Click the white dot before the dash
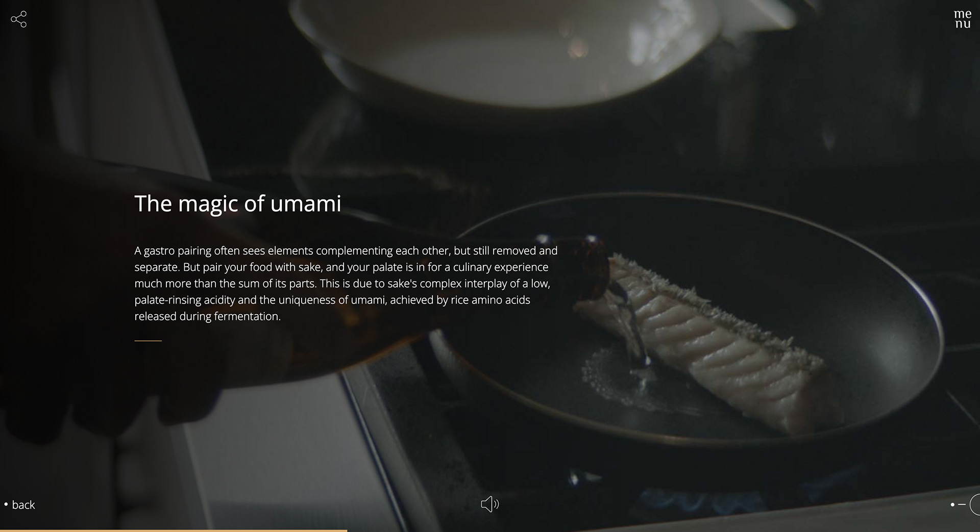Screen dimensions: 980x532 coord(952,504)
